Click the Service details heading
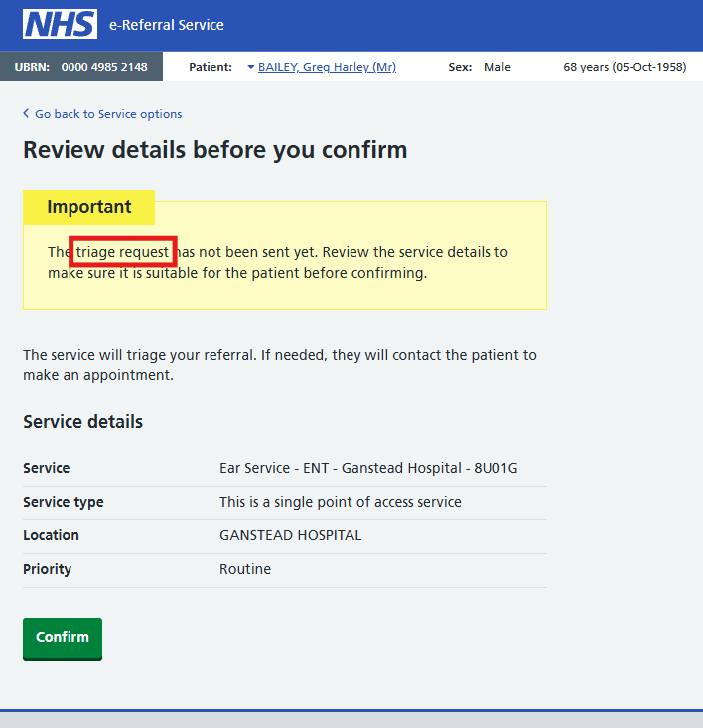 tap(83, 421)
